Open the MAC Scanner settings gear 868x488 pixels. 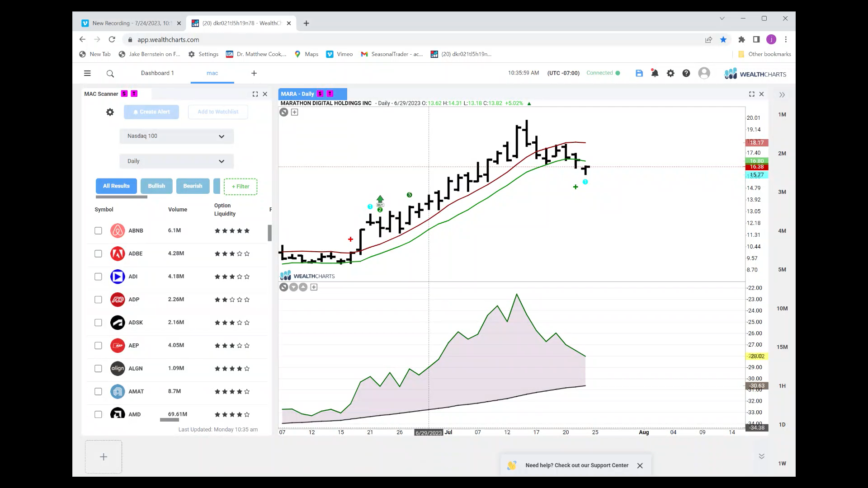(x=110, y=112)
